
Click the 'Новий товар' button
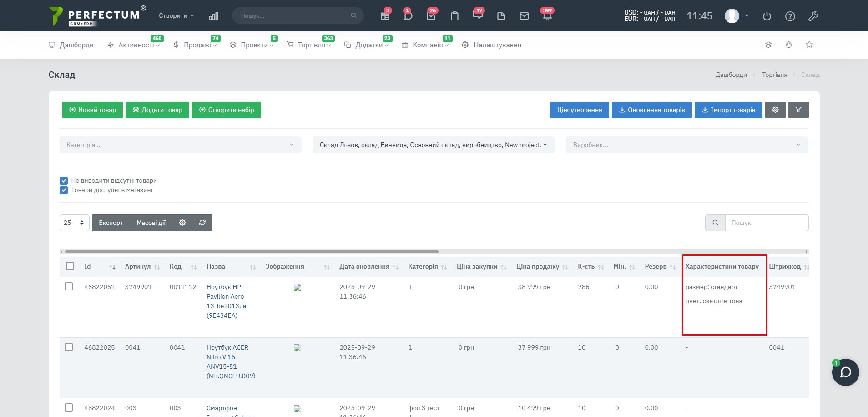point(92,110)
